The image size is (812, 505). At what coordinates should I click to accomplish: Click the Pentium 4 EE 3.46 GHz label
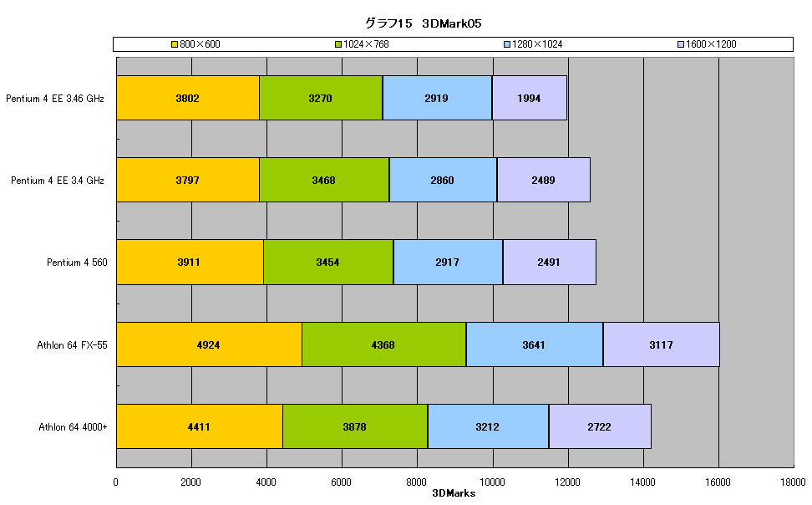55,99
